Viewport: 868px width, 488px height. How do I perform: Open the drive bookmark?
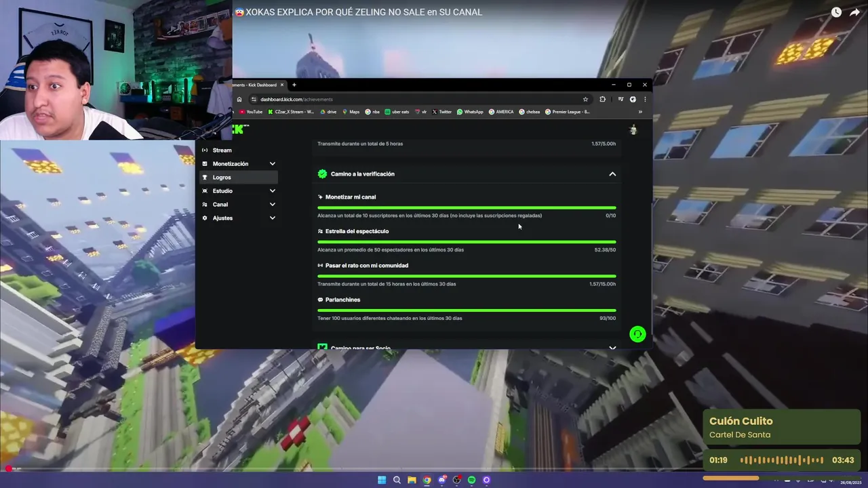point(328,112)
